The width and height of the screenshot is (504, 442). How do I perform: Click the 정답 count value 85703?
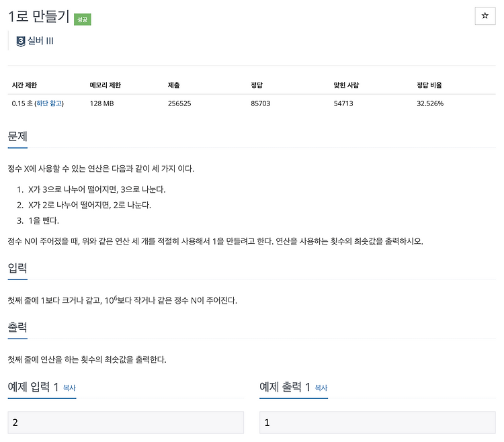260,103
